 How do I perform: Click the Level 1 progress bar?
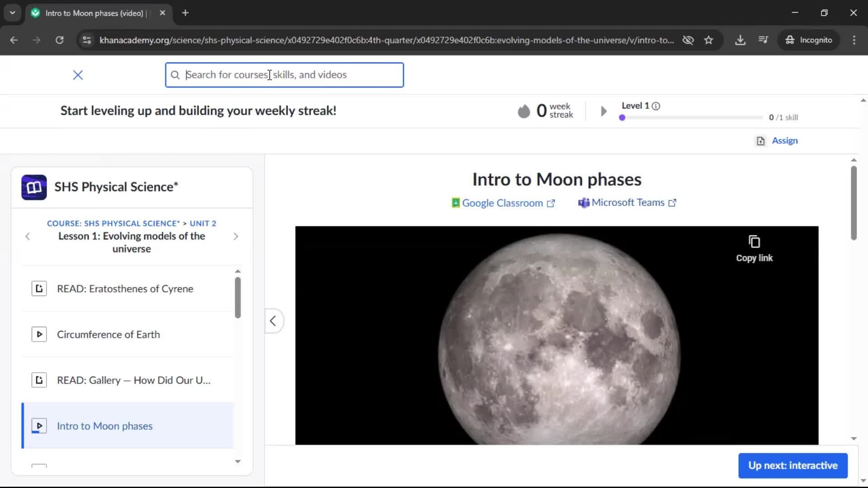pyautogui.click(x=692, y=117)
